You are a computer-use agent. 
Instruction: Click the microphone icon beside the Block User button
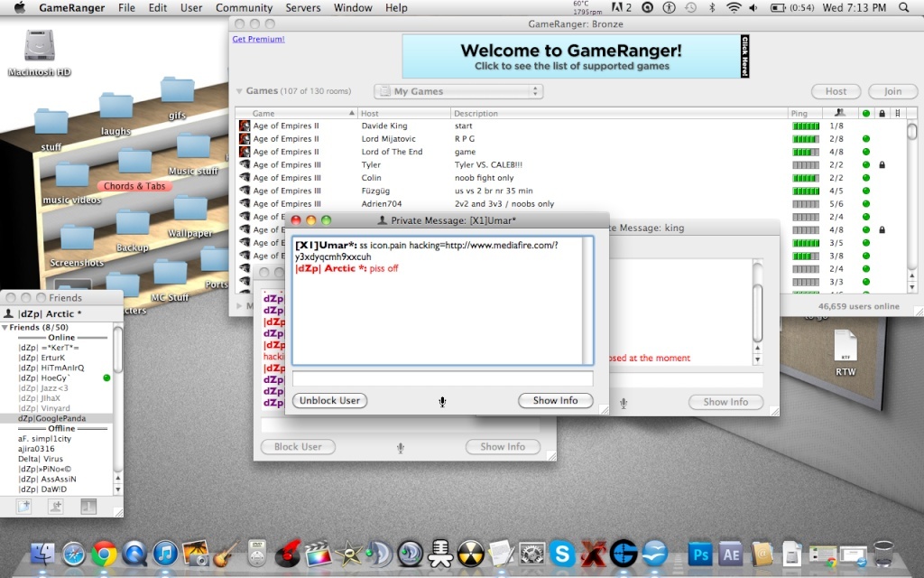[x=400, y=448]
